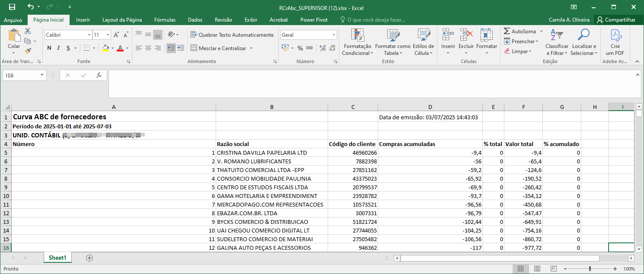This screenshot has width=644, height=274.
Task: Undo the last action
Action: click(30, 7)
